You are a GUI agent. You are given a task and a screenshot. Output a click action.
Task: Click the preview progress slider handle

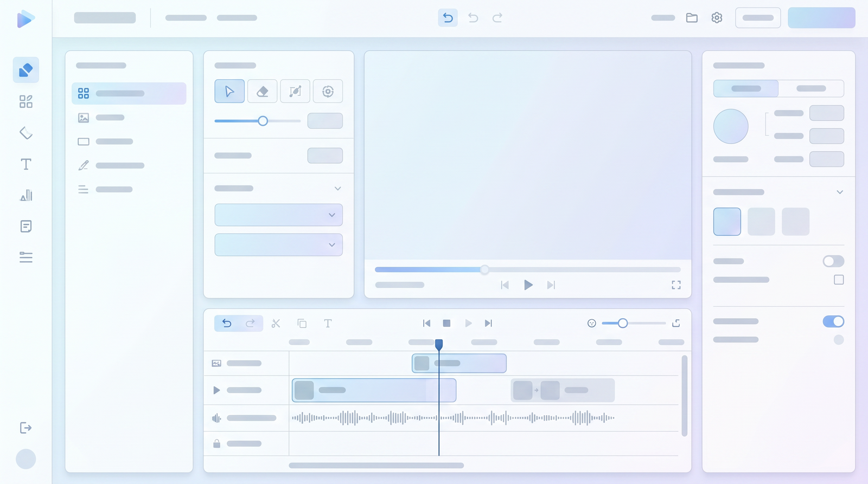[x=484, y=269]
